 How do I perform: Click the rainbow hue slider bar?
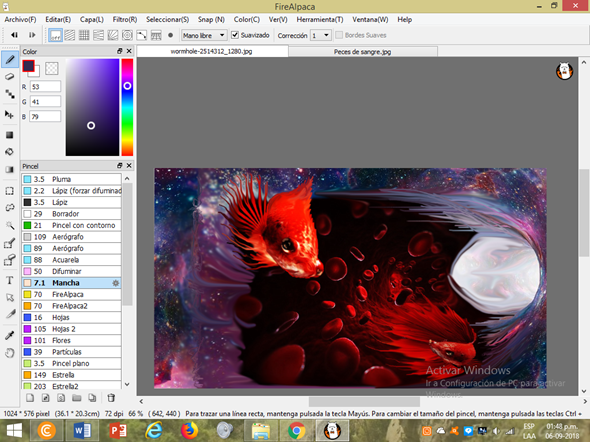coord(127,107)
